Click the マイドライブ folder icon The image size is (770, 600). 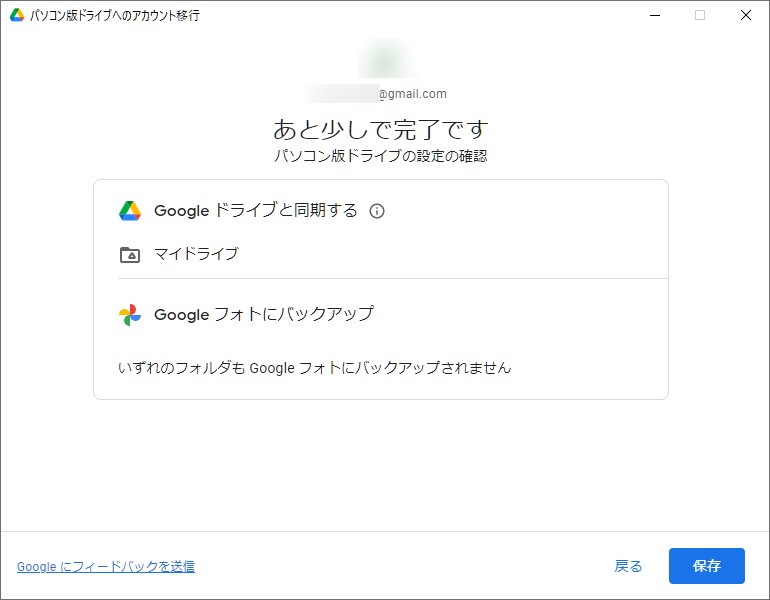click(130, 255)
